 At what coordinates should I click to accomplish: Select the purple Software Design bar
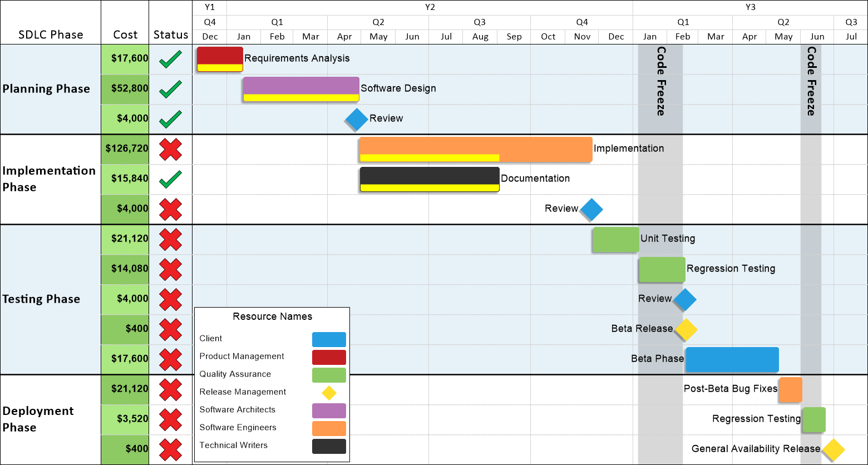point(301,89)
